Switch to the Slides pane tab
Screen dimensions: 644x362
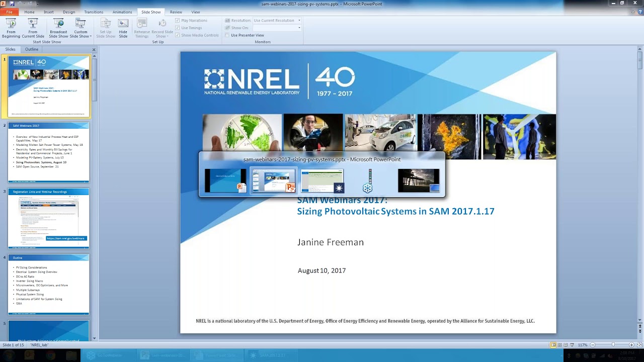(11, 49)
